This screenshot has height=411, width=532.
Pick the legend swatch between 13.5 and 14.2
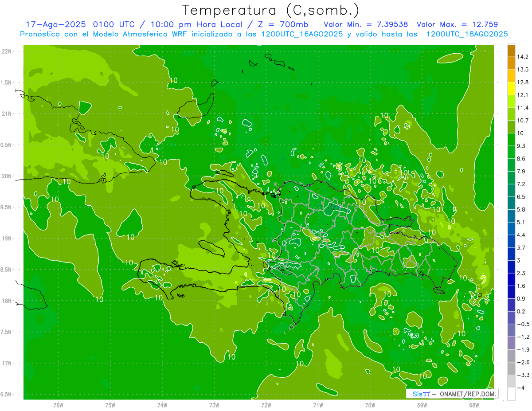coord(511,63)
